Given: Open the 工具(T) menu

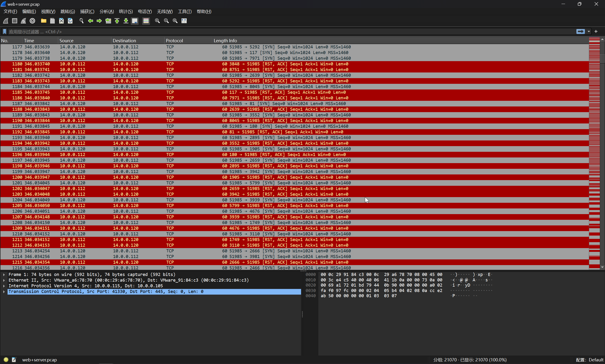Looking at the screenshot, I should (185, 12).
